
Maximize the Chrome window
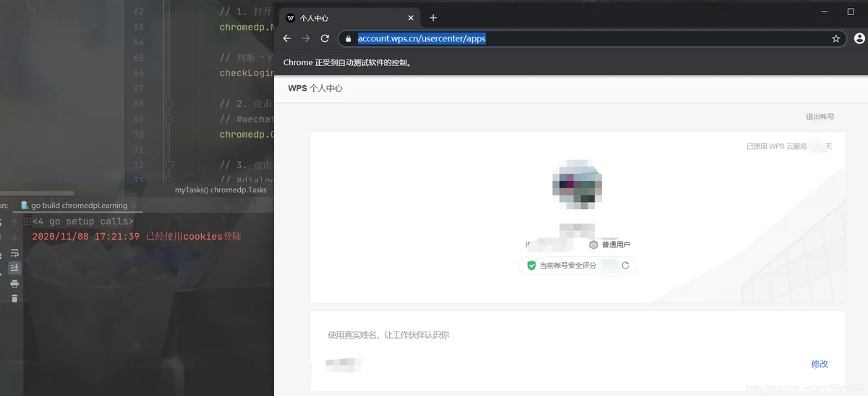tap(851, 12)
